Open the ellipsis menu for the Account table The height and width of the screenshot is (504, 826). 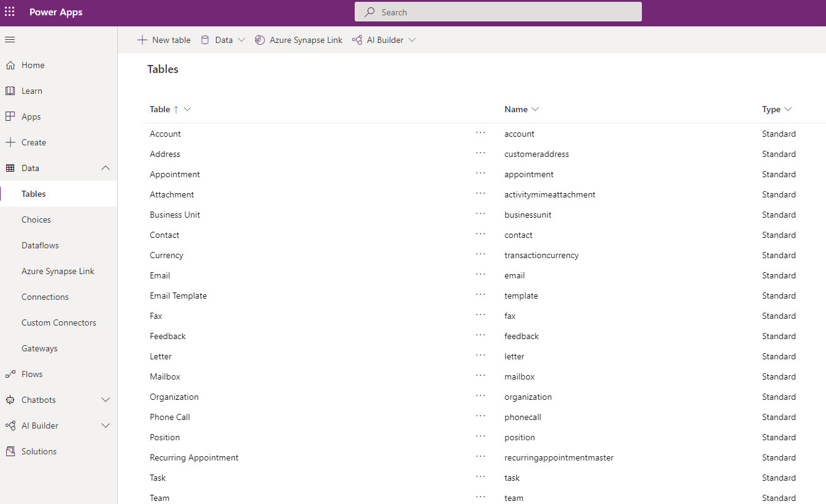(x=481, y=133)
